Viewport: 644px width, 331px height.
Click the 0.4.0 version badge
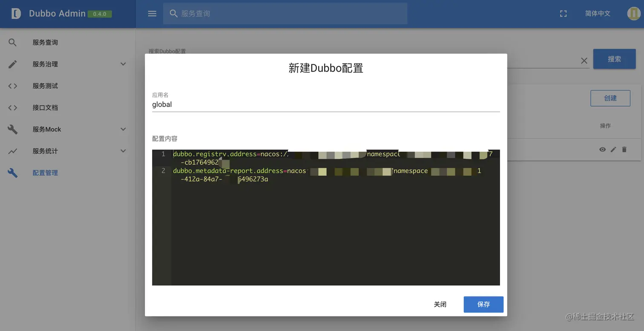tap(100, 14)
